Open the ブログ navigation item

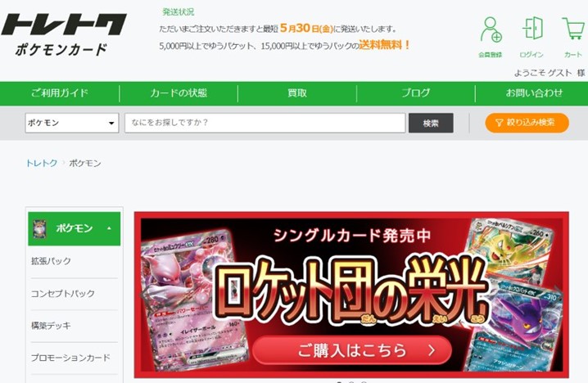(415, 93)
